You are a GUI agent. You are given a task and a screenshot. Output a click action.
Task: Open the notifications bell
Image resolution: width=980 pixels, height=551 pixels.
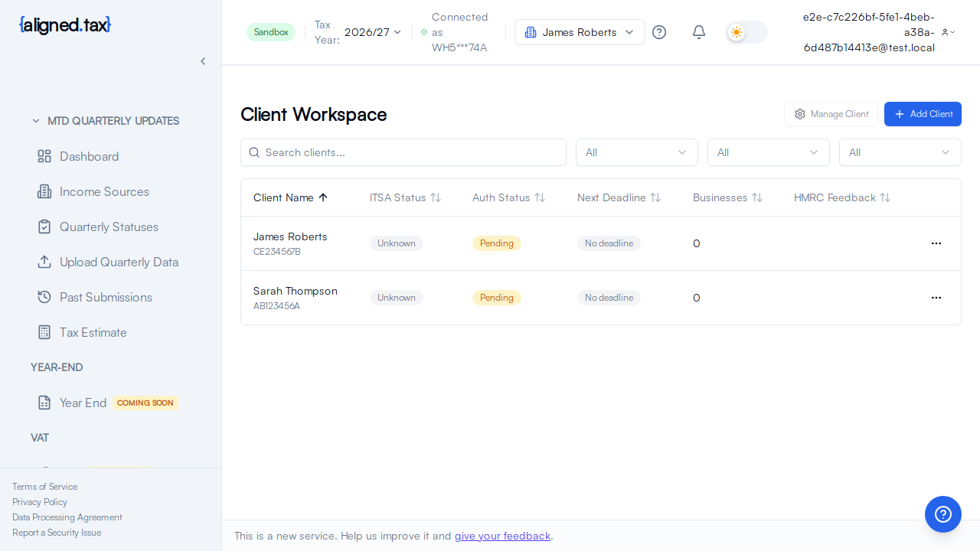698,32
